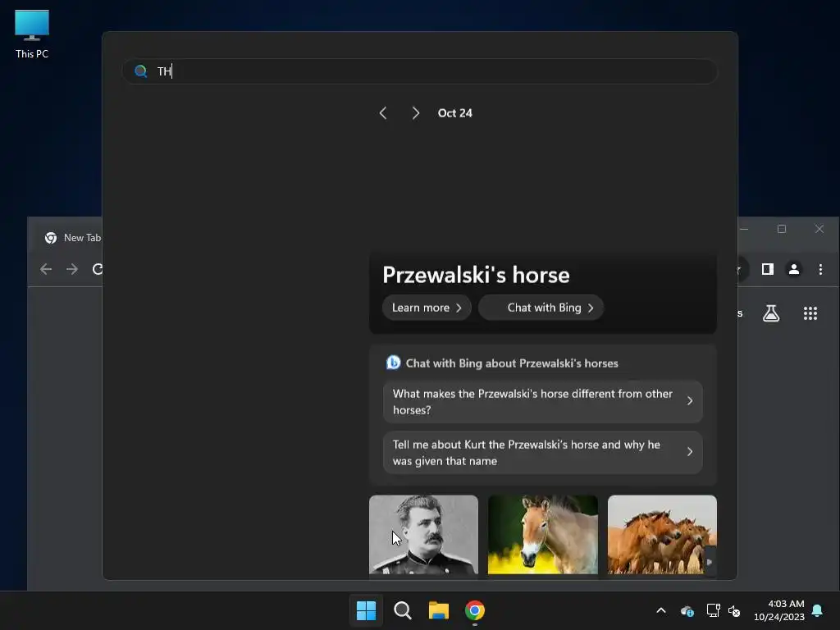Viewport: 840px width, 630px height.
Task: Open chevron on 'Tell me about Kurt' suggestion
Action: click(x=689, y=452)
